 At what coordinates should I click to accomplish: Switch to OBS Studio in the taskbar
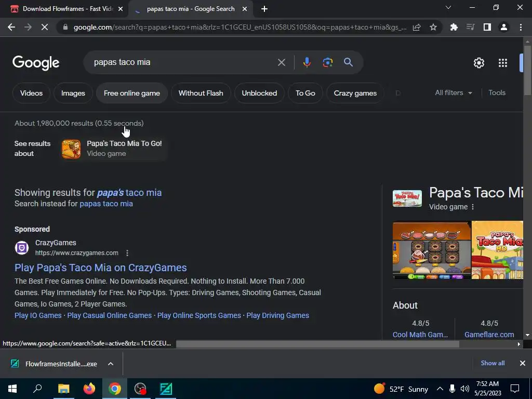coord(140,389)
